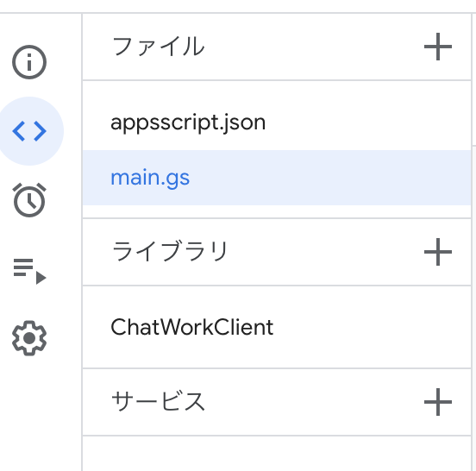
Task: Click the サービス section header
Action: pyautogui.click(x=158, y=401)
